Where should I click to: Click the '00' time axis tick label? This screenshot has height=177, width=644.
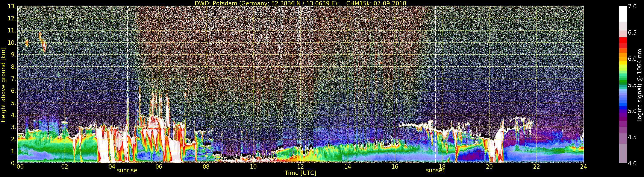(x=20, y=166)
